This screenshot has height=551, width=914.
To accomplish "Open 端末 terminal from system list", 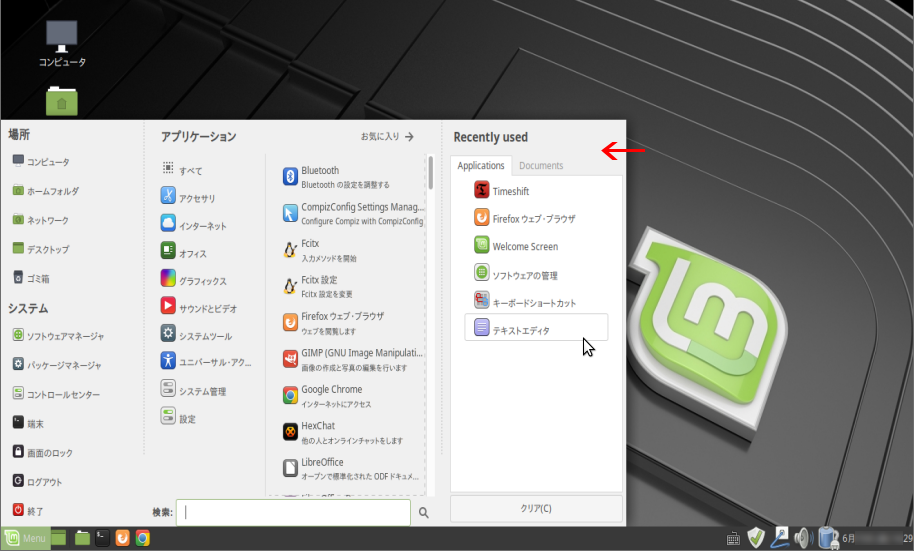I will coord(28,423).
